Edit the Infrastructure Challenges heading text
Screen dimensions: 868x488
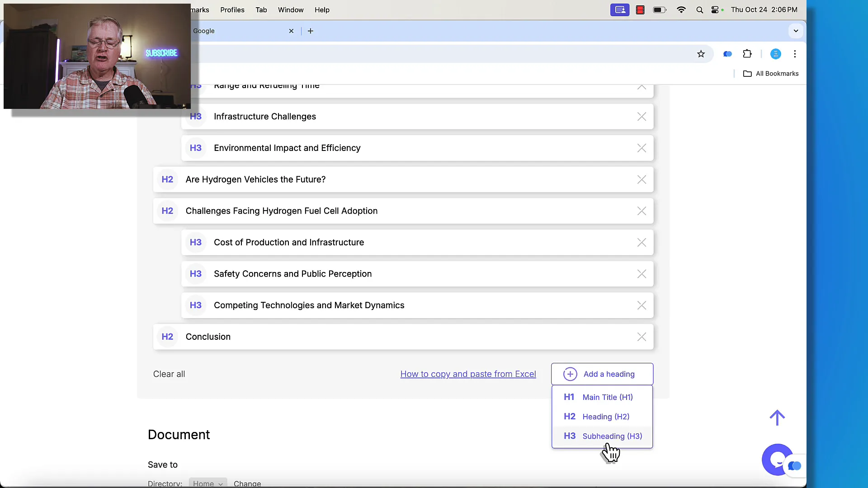tap(265, 117)
